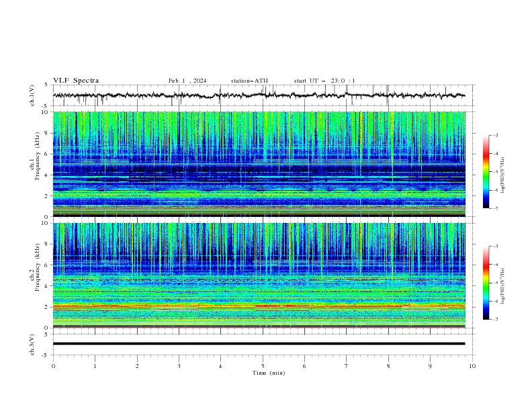The height and width of the screenshot is (411, 532).
Task: Click the "3" tick label on Time axis
Action: 179,366
